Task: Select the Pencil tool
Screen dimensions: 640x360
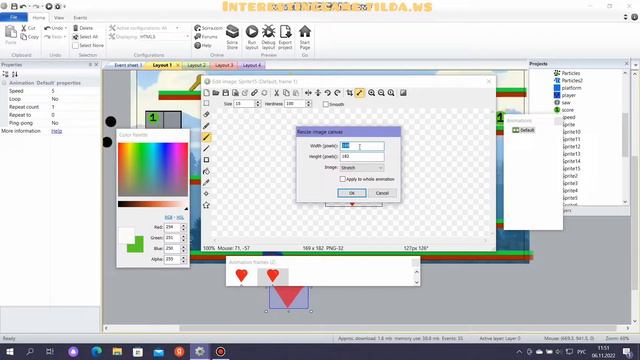Action: click(207, 126)
